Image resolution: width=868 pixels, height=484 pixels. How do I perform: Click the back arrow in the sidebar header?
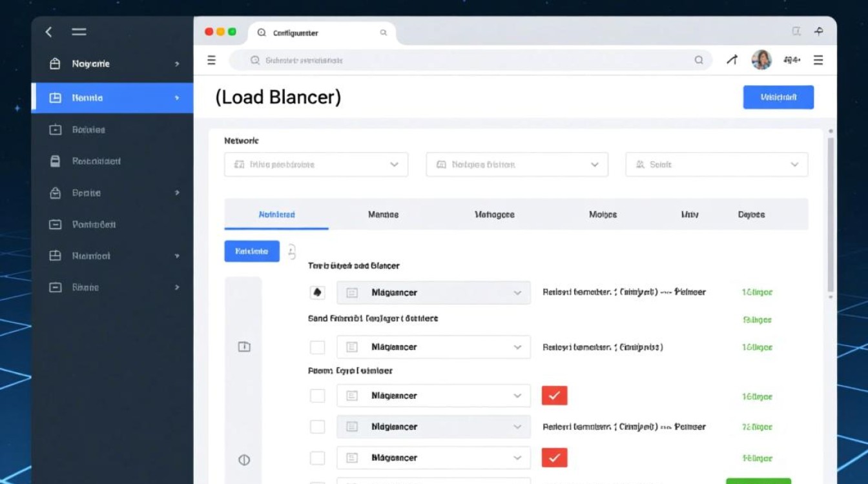pyautogui.click(x=48, y=32)
